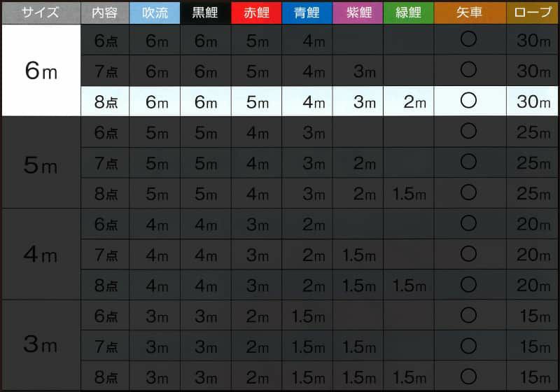The image size is (560, 392).
Task: Click the 矢車 circle in the bottom row
Action: [x=468, y=377]
